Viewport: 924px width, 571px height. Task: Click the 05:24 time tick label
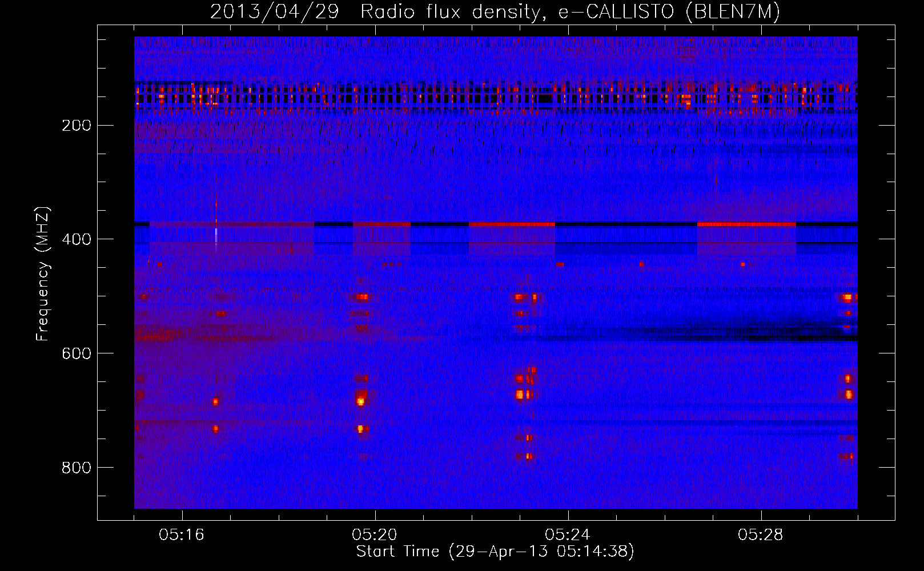click(x=568, y=535)
